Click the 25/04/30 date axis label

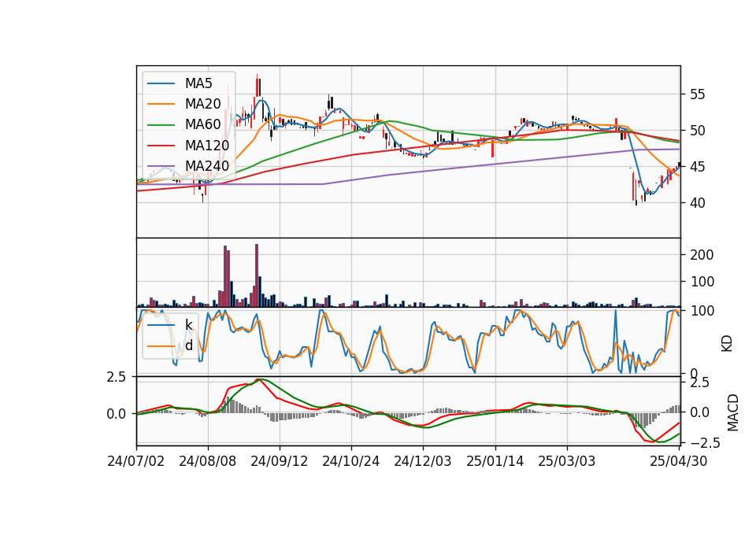[x=679, y=461]
